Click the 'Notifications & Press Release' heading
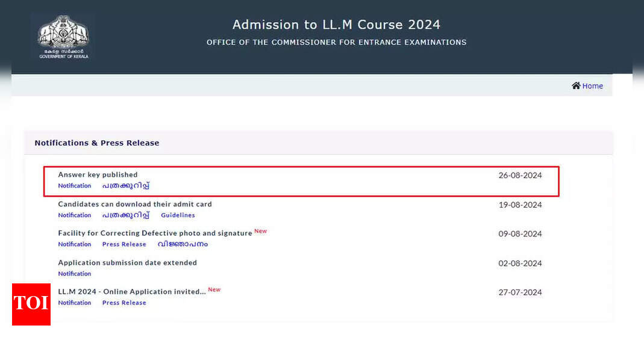This screenshot has width=644, height=349. (97, 143)
